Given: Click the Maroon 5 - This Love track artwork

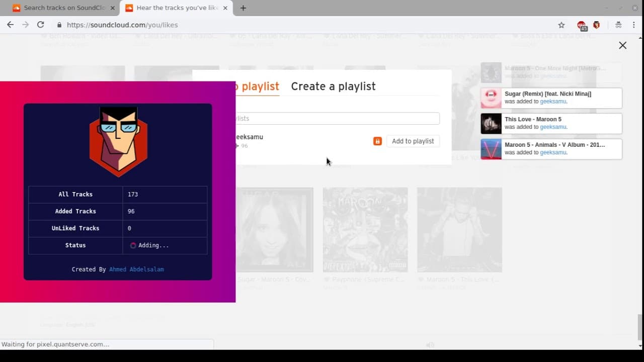Looking at the screenshot, I should 459,230.
